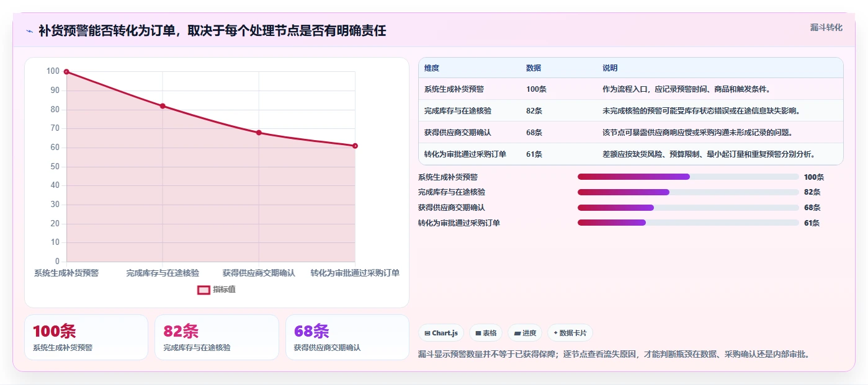
Task: Click x-axis label 转化为审批通过采购订单
Action: (355, 273)
